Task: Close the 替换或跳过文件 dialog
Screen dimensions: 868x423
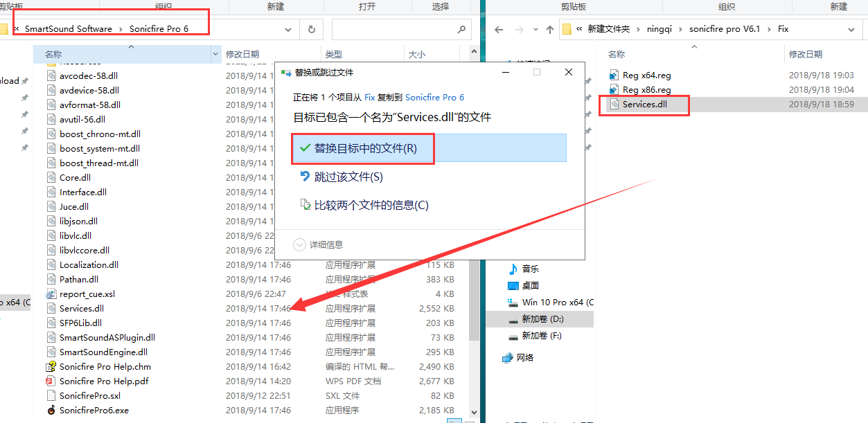Action: (569, 72)
